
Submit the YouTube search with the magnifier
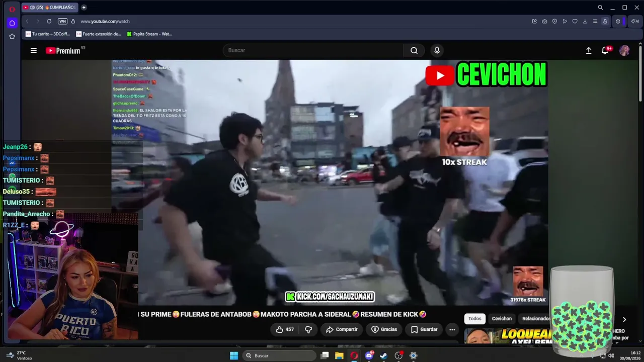414,50
